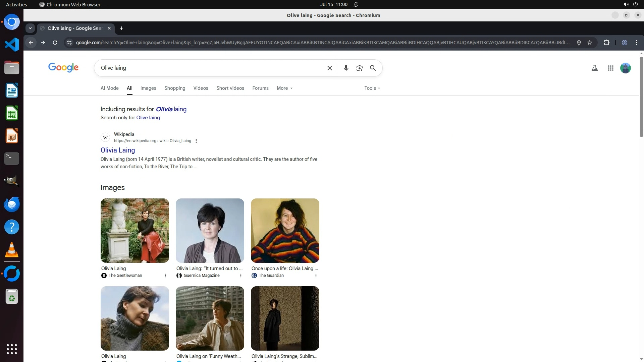Click the location permission icon in address bar
Viewport: 644px width, 362px height.
(x=579, y=43)
